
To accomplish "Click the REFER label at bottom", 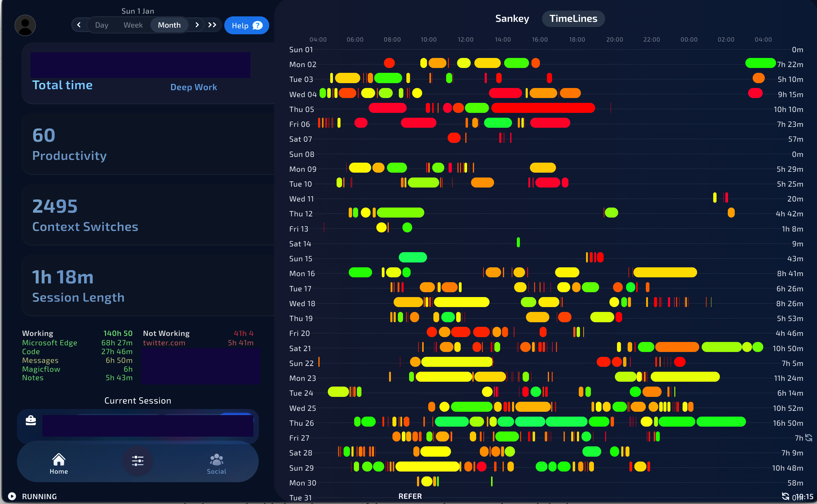I will tap(410, 496).
